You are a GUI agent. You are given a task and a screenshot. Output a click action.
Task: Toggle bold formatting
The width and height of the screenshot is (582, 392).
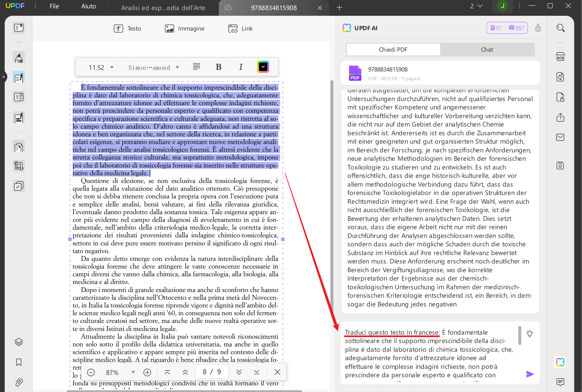pyautogui.click(x=219, y=67)
